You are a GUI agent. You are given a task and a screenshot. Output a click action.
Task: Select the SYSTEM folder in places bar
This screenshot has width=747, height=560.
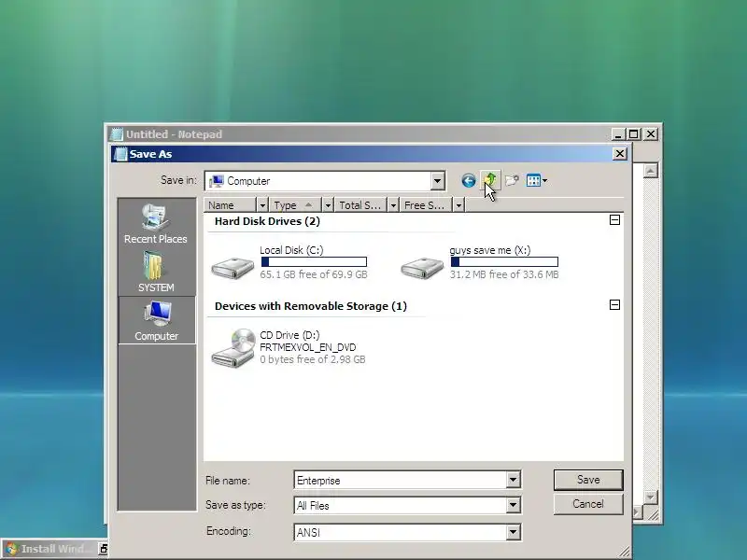pos(156,272)
